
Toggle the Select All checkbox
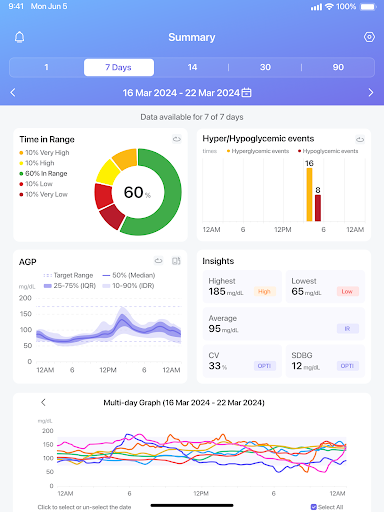pyautogui.click(x=313, y=507)
